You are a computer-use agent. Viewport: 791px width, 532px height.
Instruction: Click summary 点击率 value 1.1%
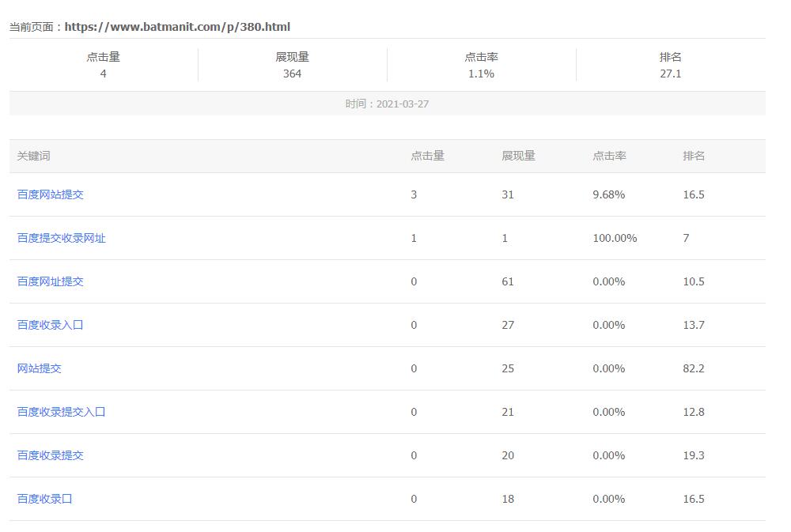pyautogui.click(x=481, y=74)
